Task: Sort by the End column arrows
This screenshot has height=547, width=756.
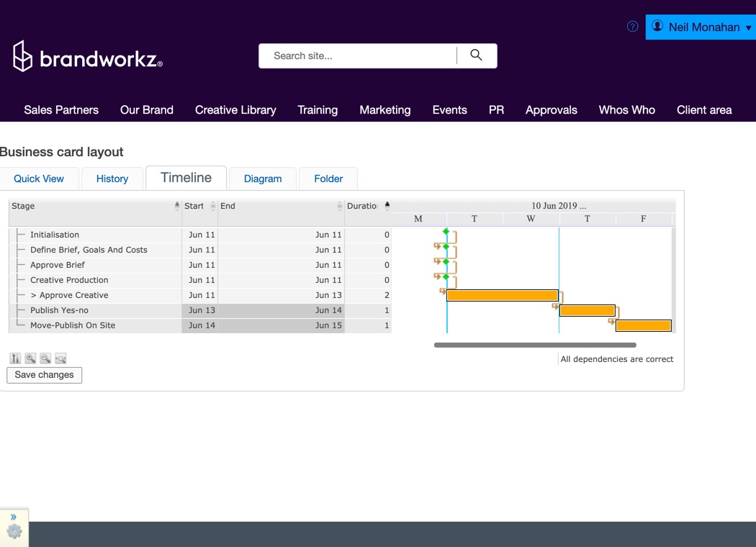Action: [x=339, y=206]
